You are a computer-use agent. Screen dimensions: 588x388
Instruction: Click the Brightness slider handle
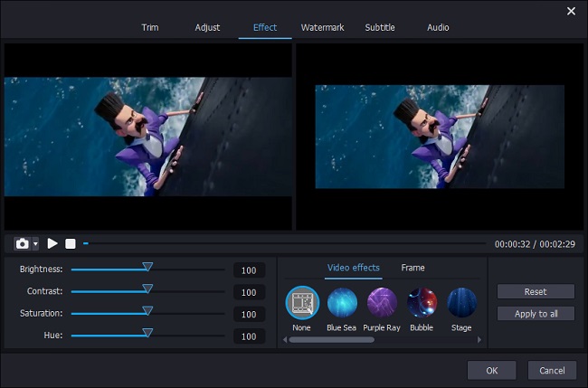(x=147, y=267)
